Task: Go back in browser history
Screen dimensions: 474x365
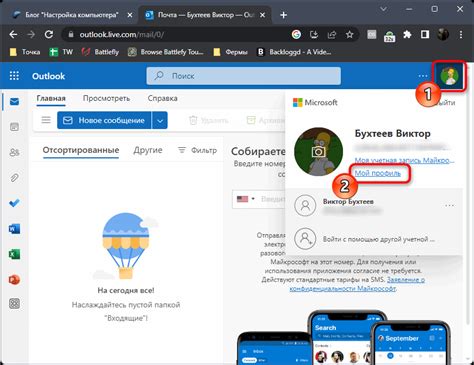Action: pos(13,34)
